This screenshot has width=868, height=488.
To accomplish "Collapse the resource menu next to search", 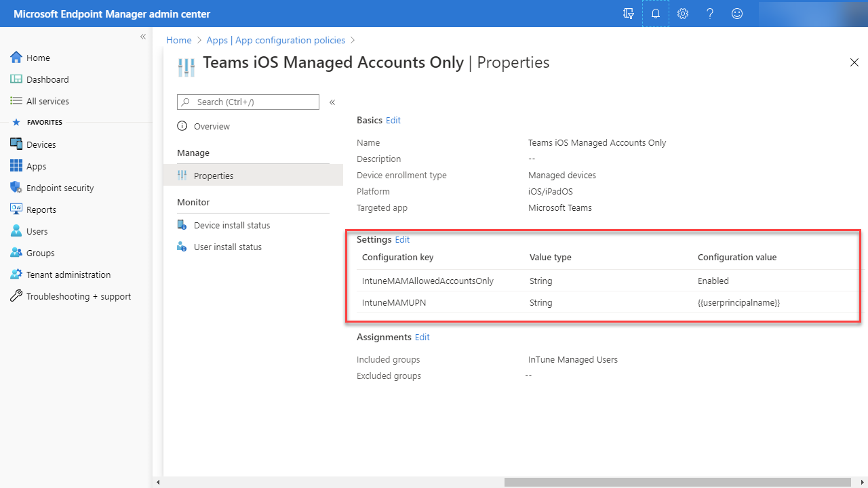I will pos(332,102).
